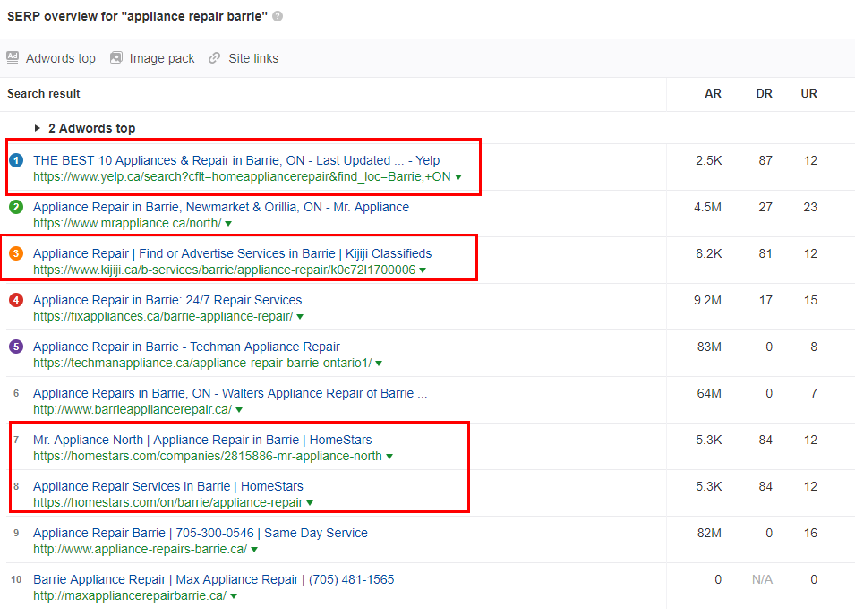Screen dimensions: 855x616
Task: Open the Techman Appliance Repair result title
Action: pos(186,346)
